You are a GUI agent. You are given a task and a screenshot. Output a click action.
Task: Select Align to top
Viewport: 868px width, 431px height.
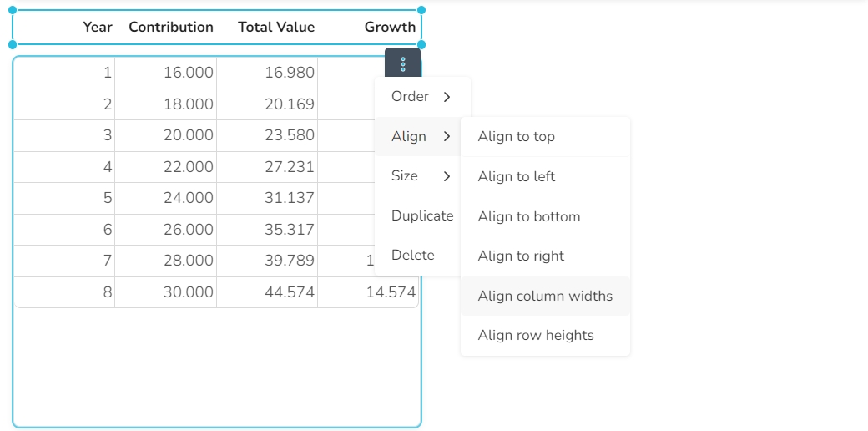pos(516,137)
